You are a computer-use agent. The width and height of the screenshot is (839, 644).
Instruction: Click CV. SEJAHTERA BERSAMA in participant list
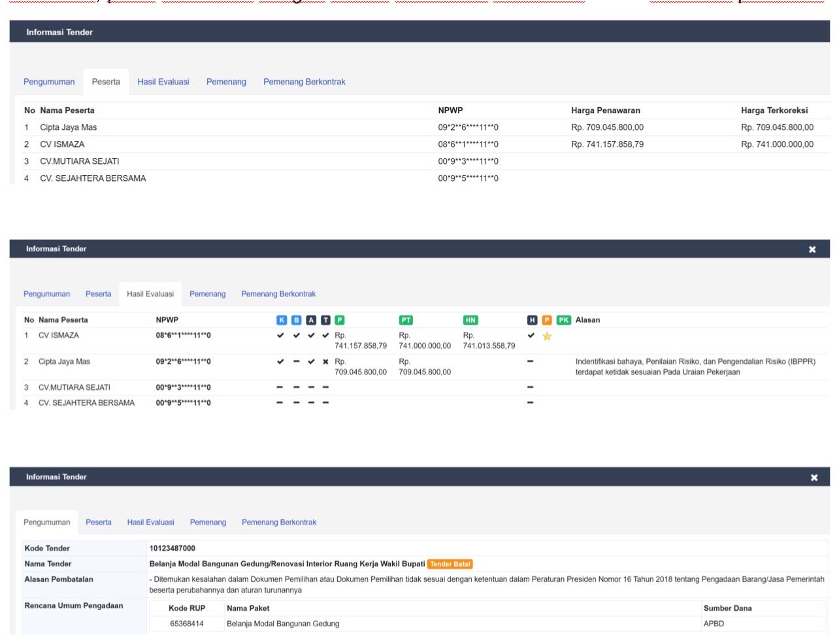pyautogui.click(x=93, y=178)
